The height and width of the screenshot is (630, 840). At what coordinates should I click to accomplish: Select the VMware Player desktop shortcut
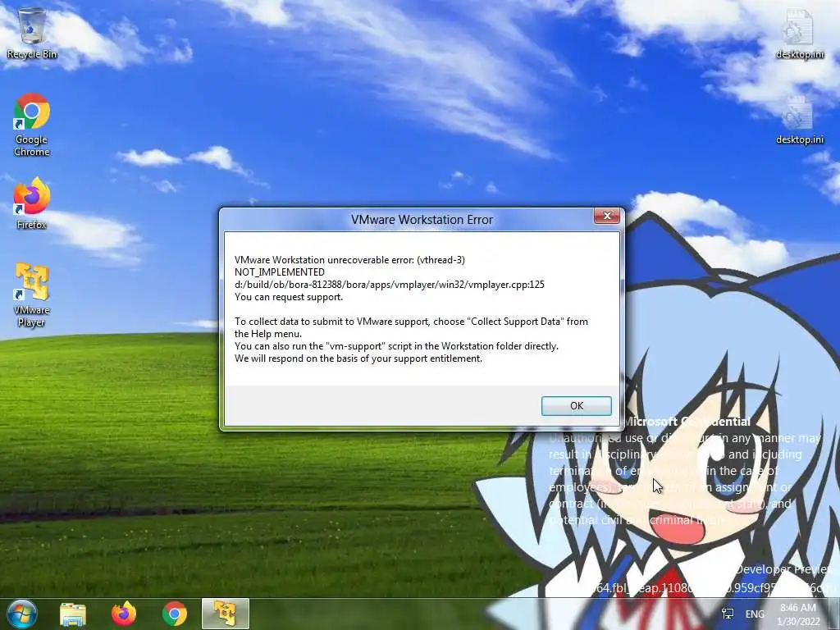point(32,295)
